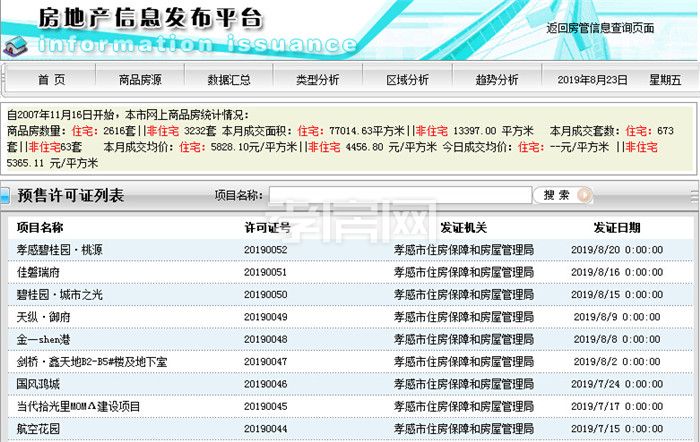Click issue date 2019/8/8 0:00:00
This screenshot has width=700, height=442.
click(x=617, y=339)
